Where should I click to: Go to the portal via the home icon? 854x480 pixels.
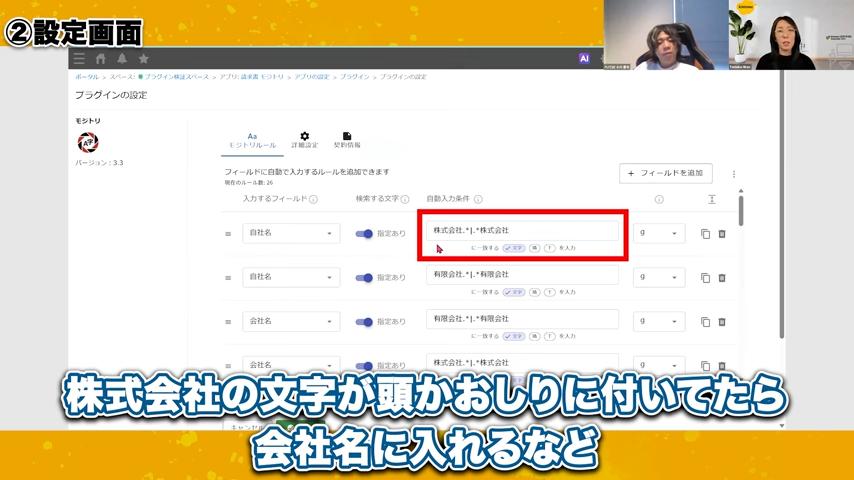101,59
